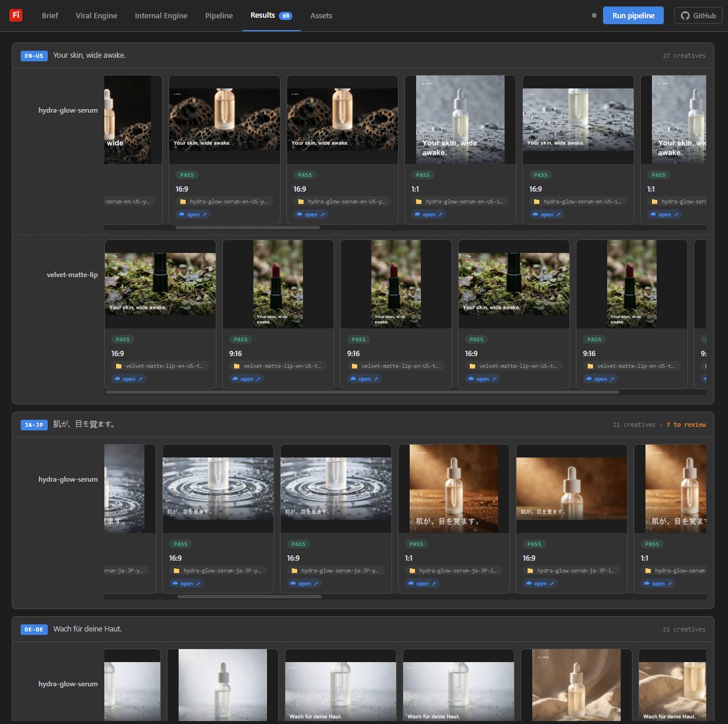The height and width of the screenshot is (724, 728).
Task: Click the hydra-glow-serum label in the DE-DE section
Action: pyautogui.click(x=68, y=684)
